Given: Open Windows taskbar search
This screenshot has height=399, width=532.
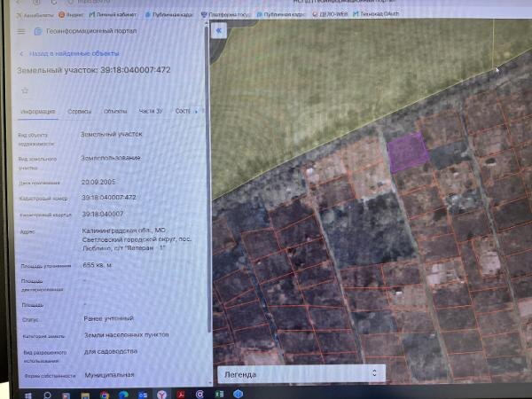Looking at the screenshot, I should (48, 395).
